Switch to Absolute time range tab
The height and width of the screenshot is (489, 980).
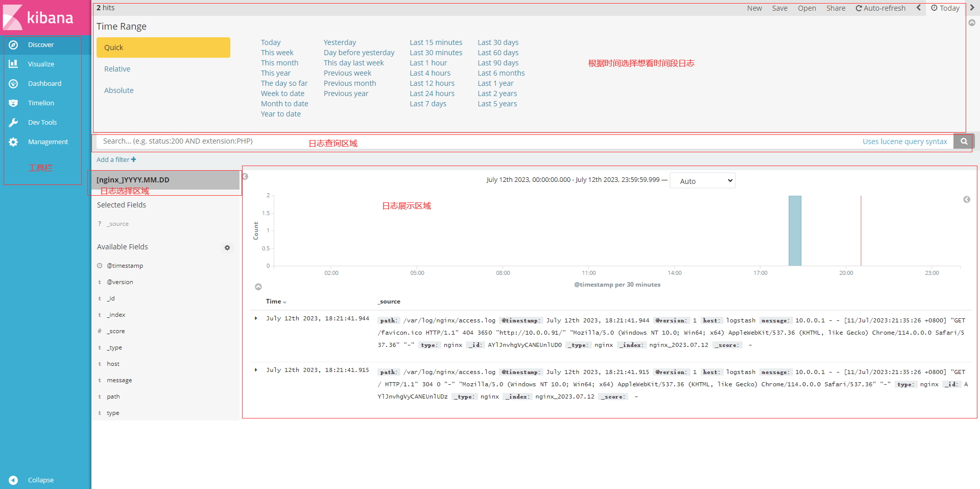119,90
